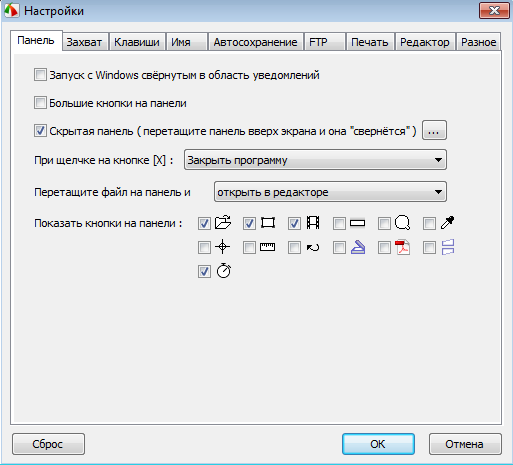Click the stopwatch timer icon

[x=224, y=271]
